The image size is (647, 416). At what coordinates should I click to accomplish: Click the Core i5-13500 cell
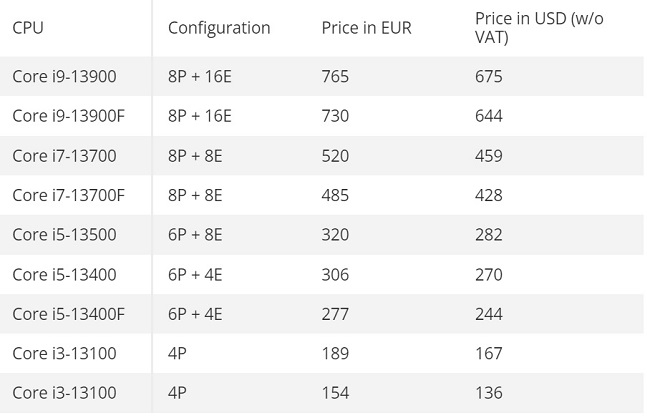click(64, 234)
